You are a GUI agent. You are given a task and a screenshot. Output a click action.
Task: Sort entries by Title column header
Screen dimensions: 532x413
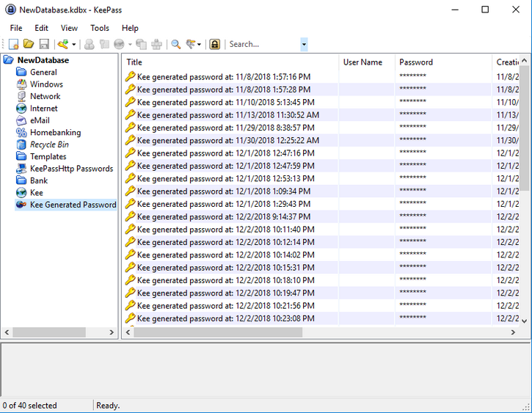[x=230, y=62]
